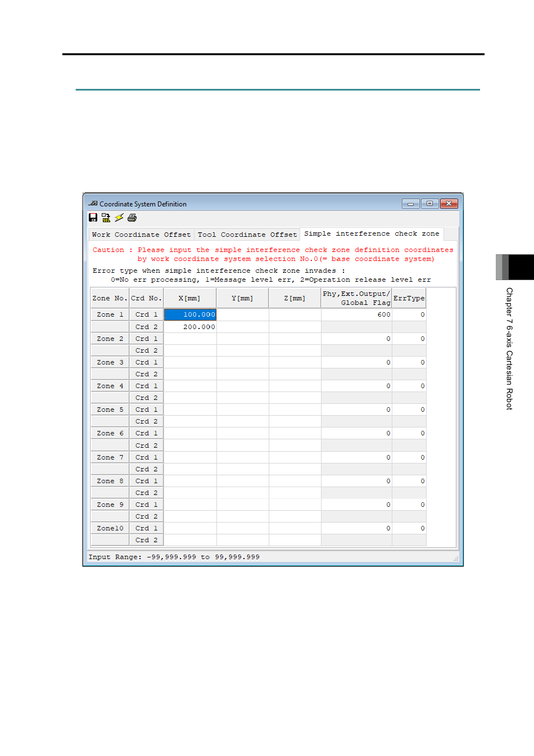Click Phy,Ext.Output/Global Flag column header
Screen dimensions: 534x756
[x=356, y=298]
